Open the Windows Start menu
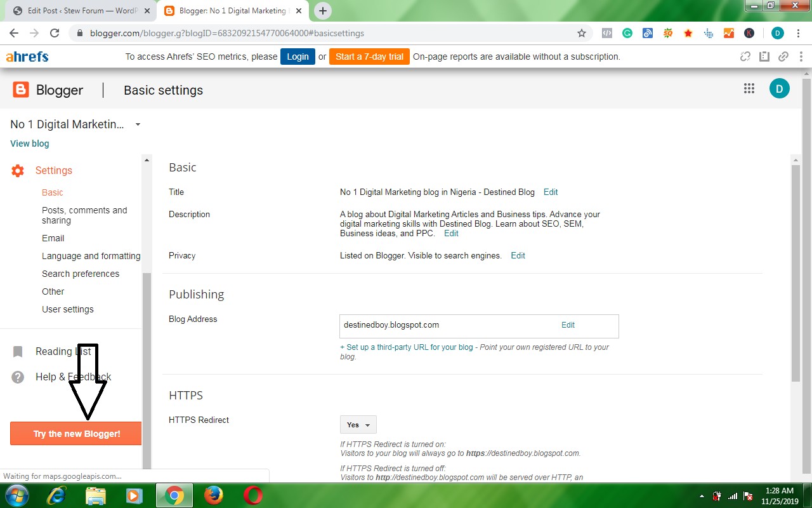Screen dimensions: 812x508 pos(16,495)
